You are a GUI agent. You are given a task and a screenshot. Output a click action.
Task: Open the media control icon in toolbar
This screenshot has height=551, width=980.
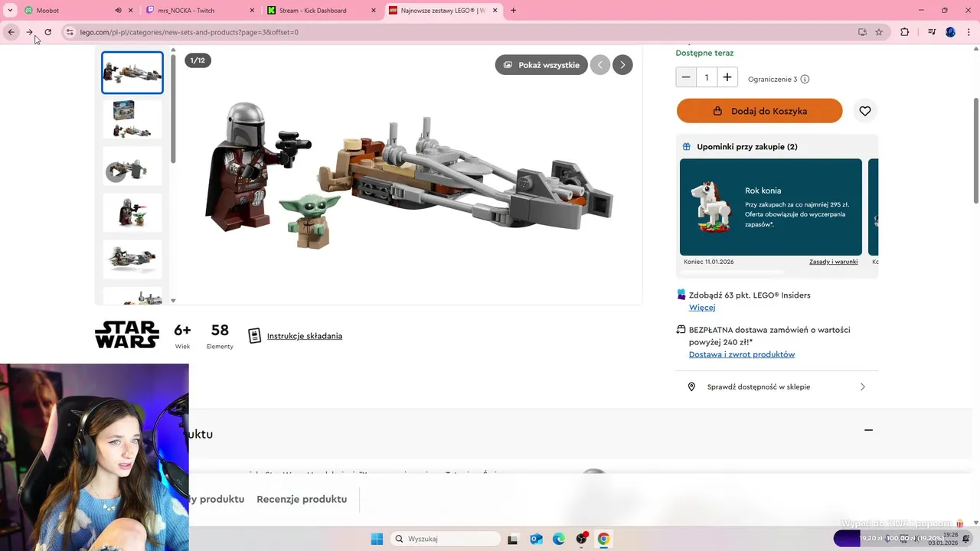pyautogui.click(x=932, y=32)
